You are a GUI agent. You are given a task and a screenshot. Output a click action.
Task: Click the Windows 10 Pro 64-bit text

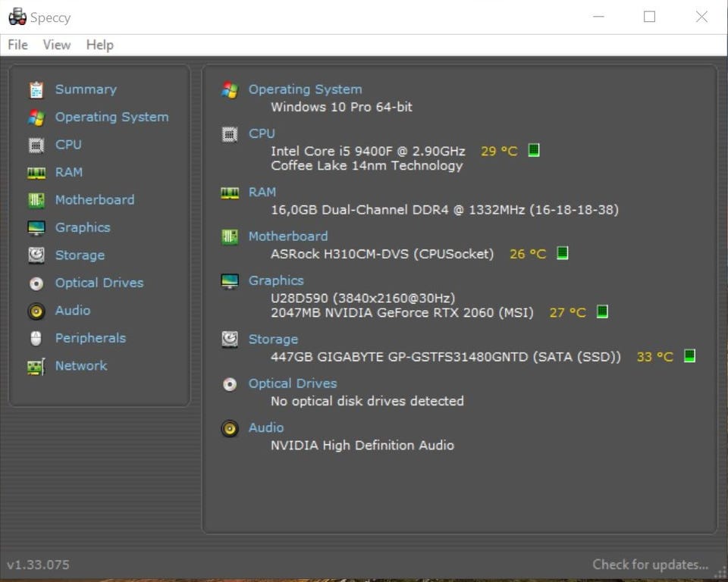(x=342, y=107)
